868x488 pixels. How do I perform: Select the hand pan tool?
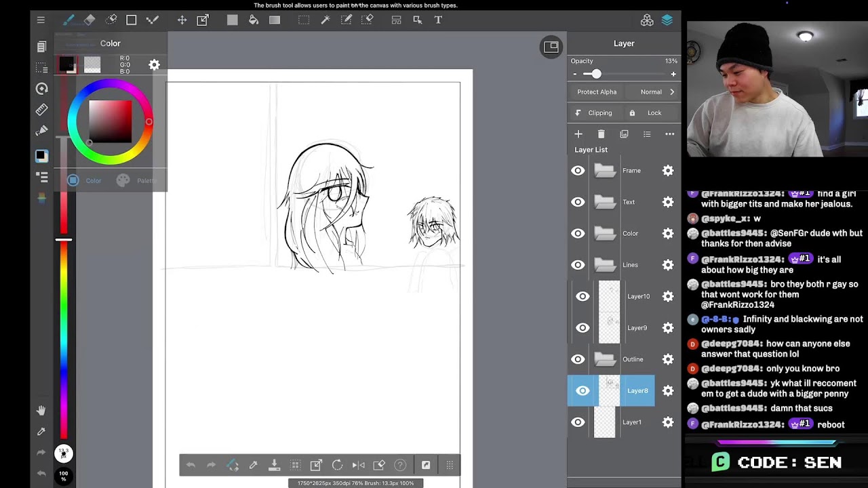click(41, 411)
